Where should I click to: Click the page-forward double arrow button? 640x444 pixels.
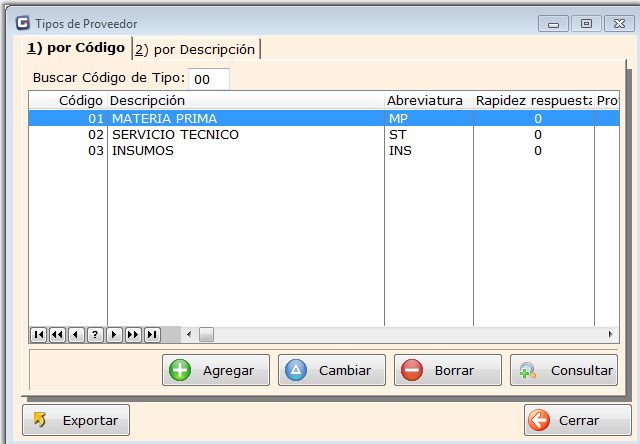click(x=133, y=335)
